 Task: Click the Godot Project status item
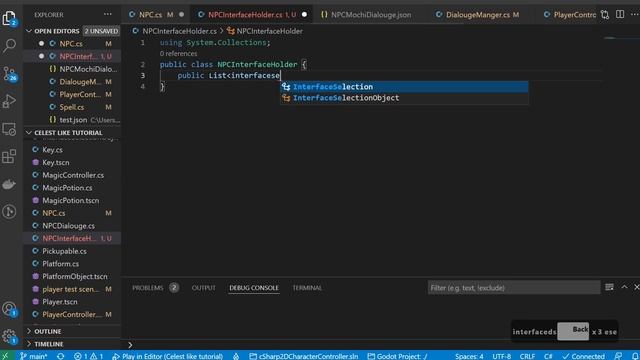398,356
